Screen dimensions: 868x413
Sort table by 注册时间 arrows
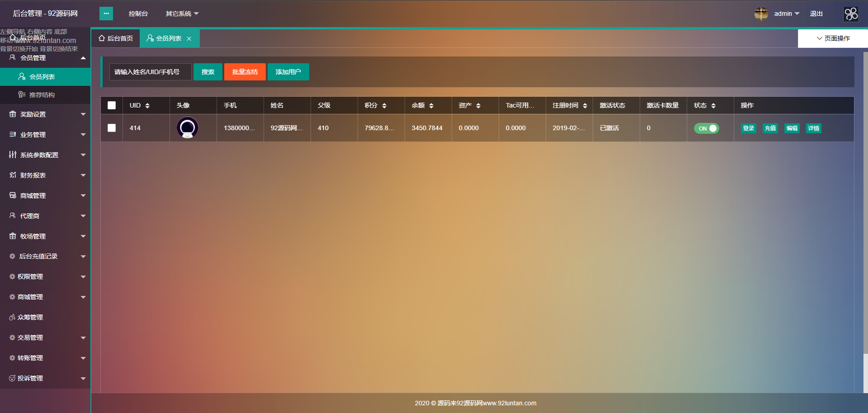(585, 106)
